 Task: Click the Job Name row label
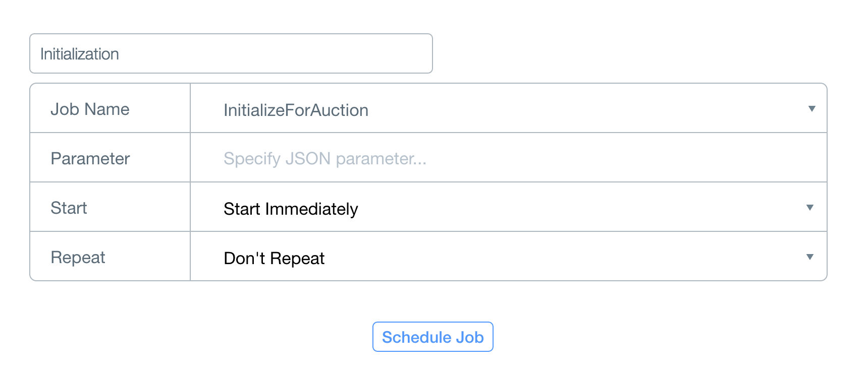(x=90, y=109)
